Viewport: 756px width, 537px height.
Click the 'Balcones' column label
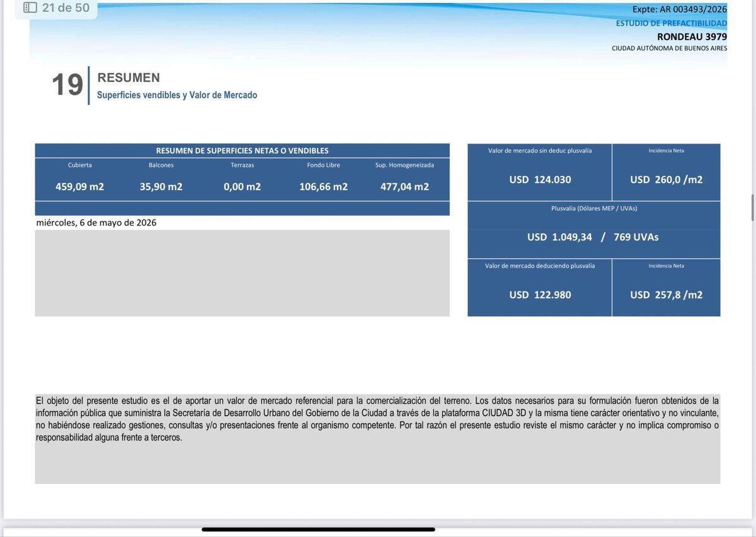pos(161,165)
